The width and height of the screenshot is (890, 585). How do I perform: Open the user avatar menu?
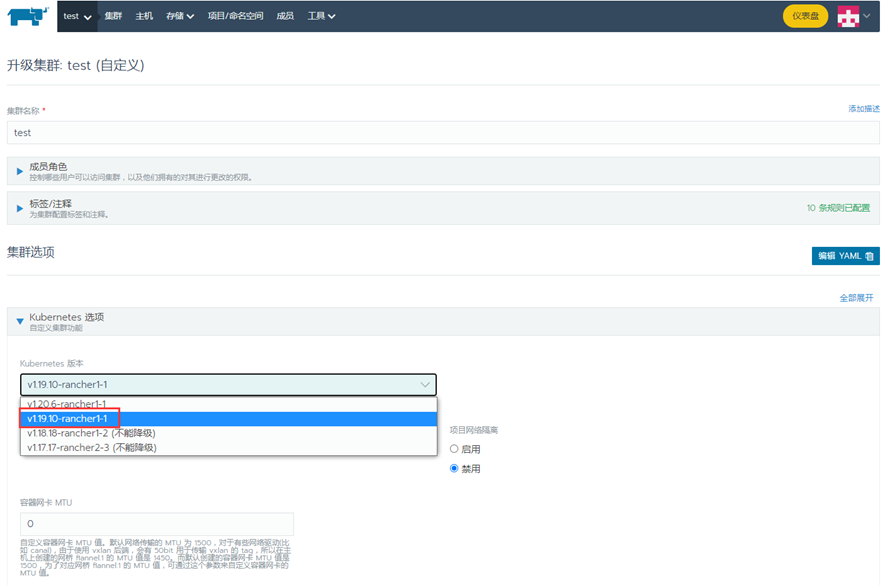848,16
